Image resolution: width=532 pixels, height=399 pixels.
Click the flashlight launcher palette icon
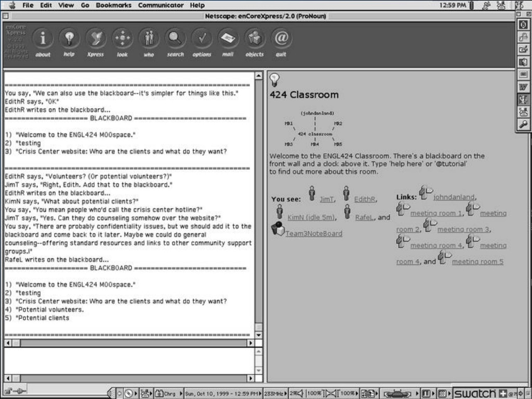[523, 124]
